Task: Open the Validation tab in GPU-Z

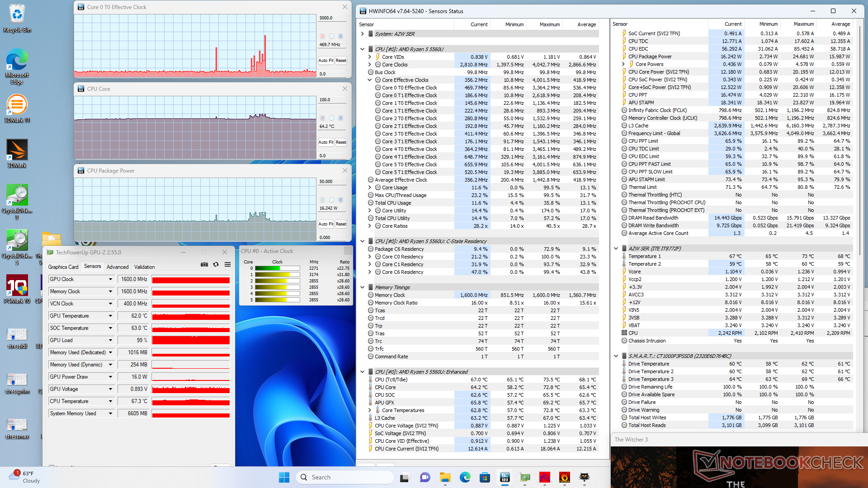Action: click(144, 267)
